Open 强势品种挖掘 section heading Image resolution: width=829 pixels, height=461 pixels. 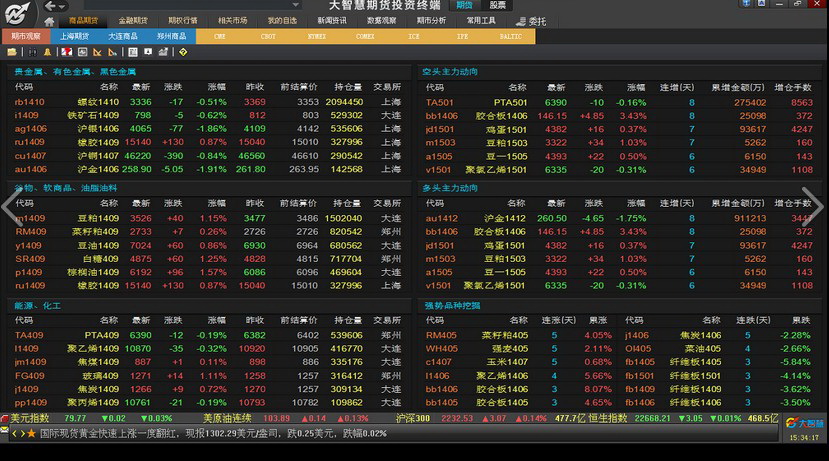click(x=453, y=306)
